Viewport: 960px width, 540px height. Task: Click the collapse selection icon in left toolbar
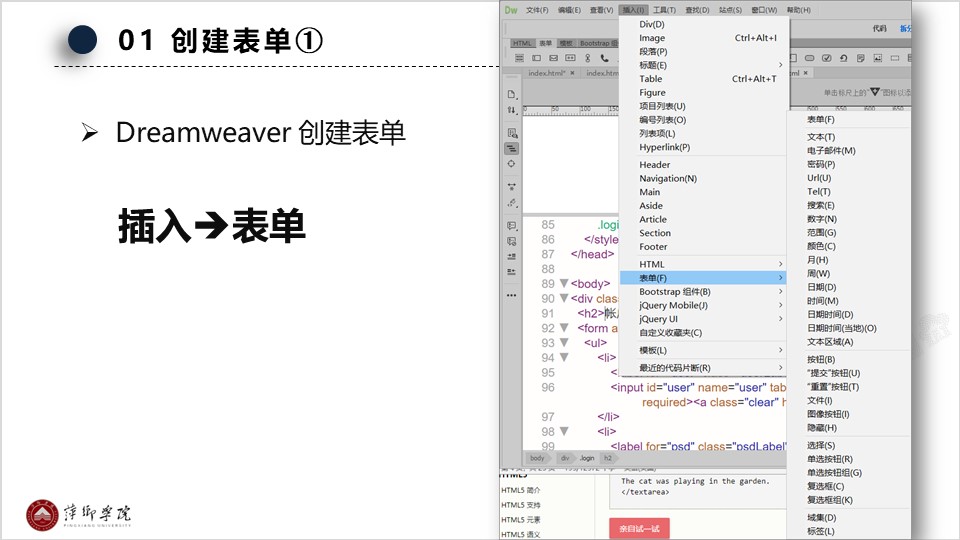511,187
